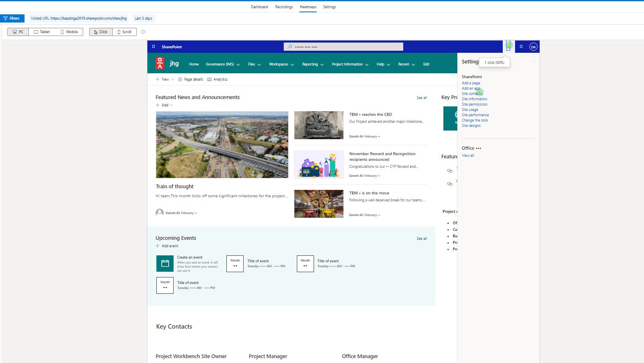
Task: Click the search magnifier icon
Action: 290,47
